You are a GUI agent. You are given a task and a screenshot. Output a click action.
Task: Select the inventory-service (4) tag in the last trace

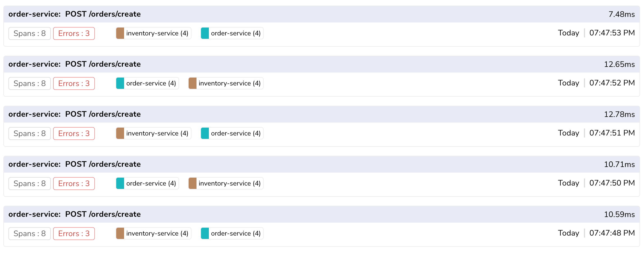[x=154, y=233]
